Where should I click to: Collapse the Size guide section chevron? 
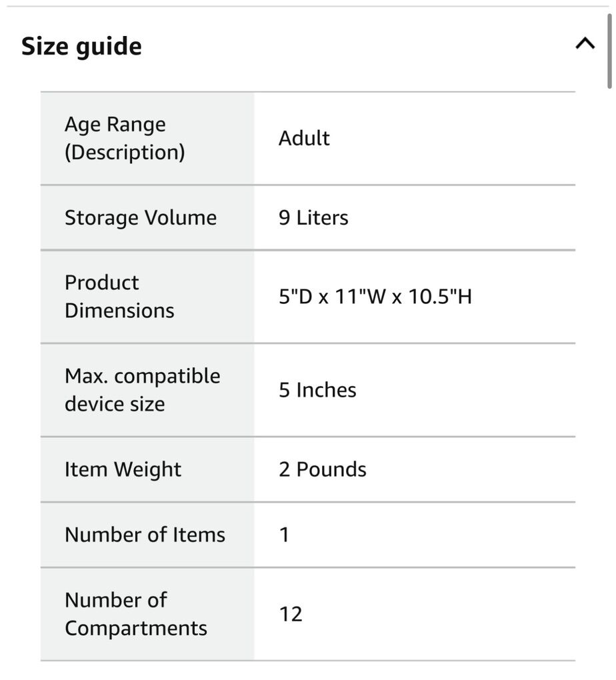click(585, 45)
